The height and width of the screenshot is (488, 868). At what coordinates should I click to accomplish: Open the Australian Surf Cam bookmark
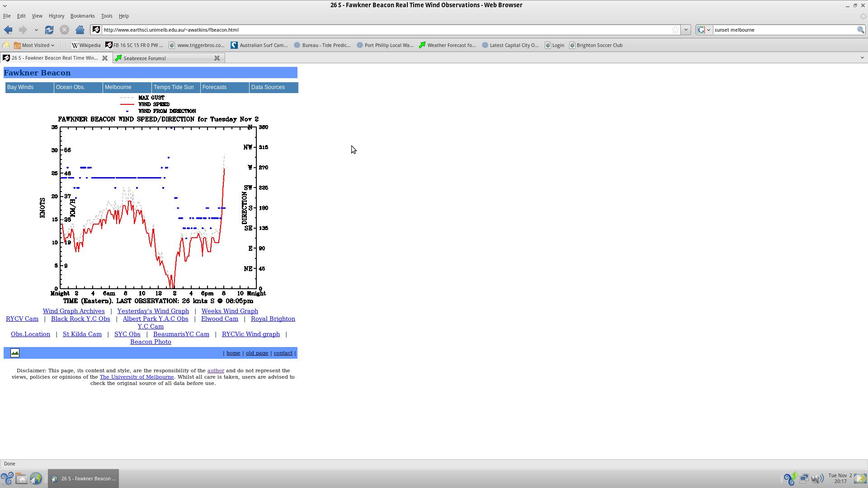260,45
